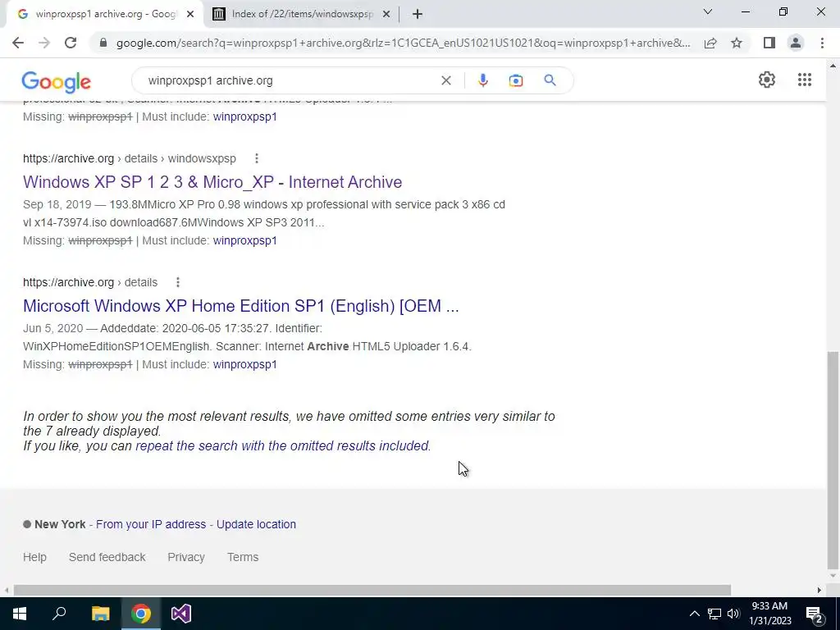This screenshot has width=840, height=630.
Task: Search by image with the camera icon
Action: pyautogui.click(x=515, y=80)
